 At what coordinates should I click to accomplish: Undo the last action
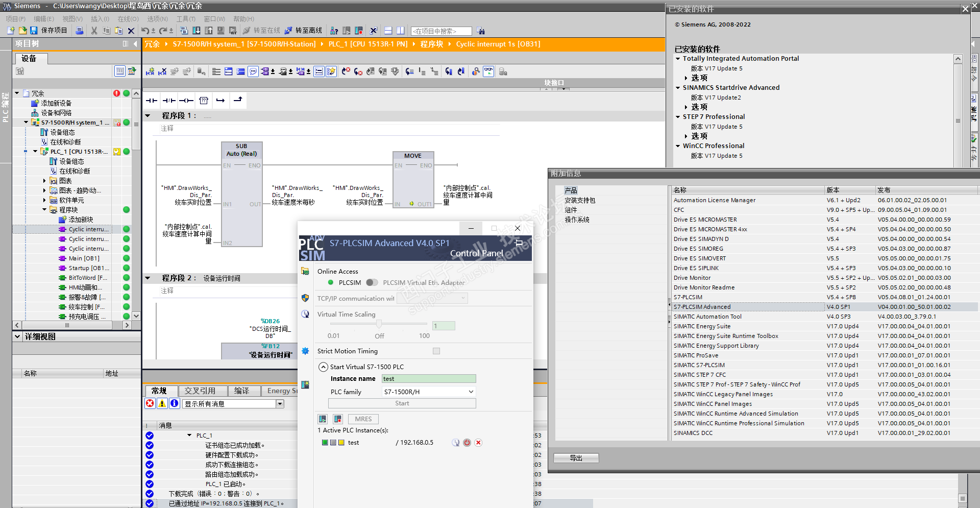coord(145,31)
